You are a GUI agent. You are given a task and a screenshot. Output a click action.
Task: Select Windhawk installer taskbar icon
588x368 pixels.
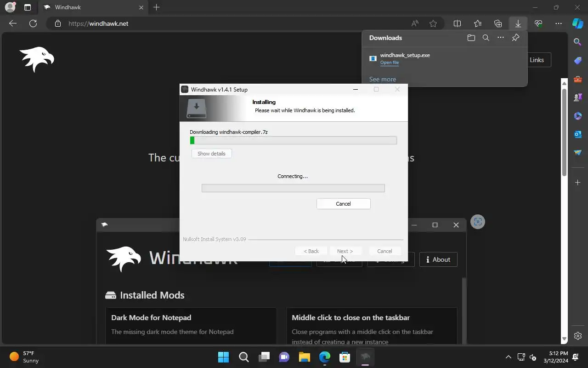tap(365, 357)
